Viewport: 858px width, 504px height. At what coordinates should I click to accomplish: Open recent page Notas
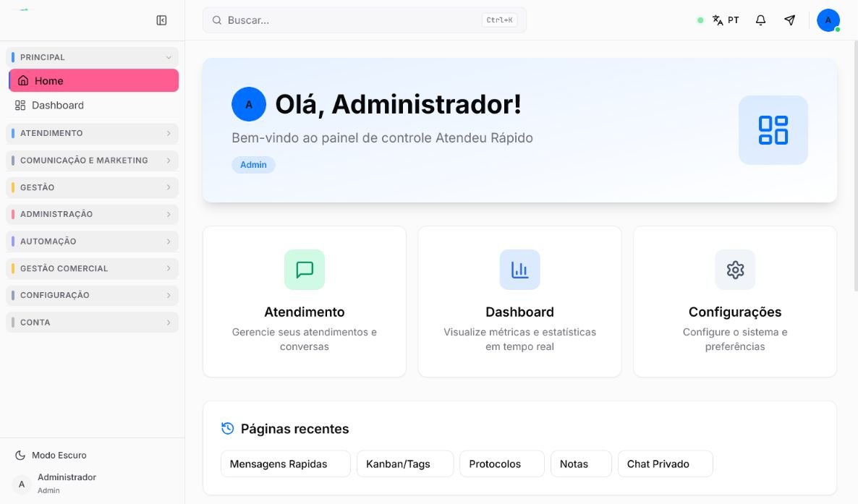pyautogui.click(x=581, y=464)
